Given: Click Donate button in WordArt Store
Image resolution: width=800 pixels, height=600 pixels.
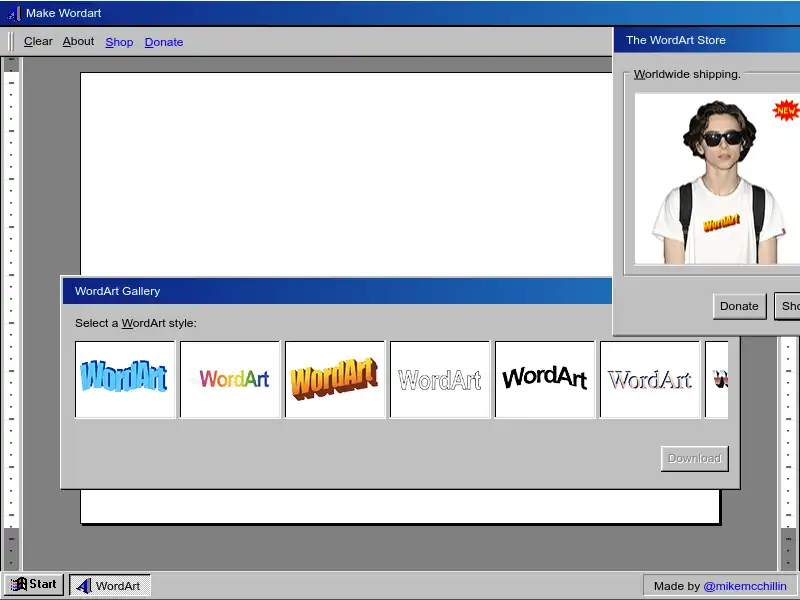Looking at the screenshot, I should 739,306.
